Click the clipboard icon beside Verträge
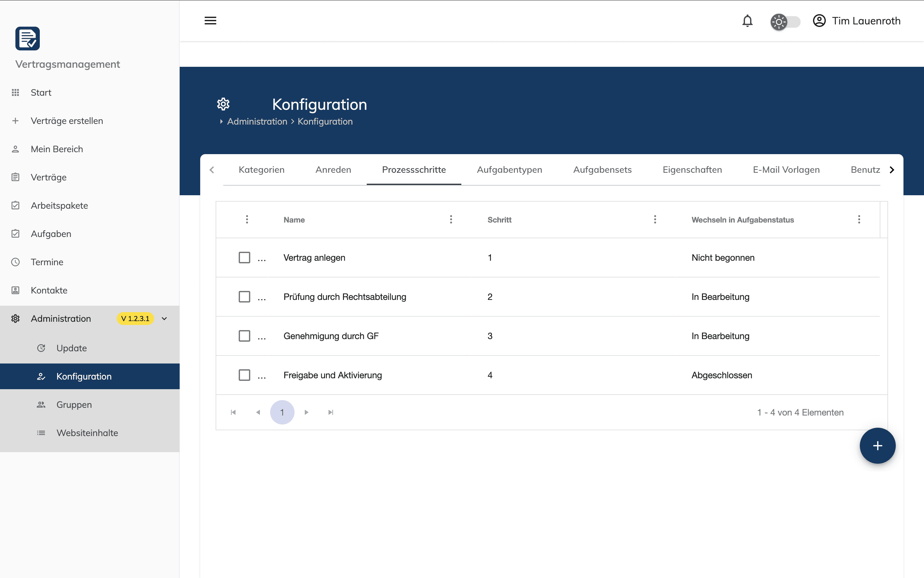This screenshot has width=924, height=578. (x=15, y=177)
